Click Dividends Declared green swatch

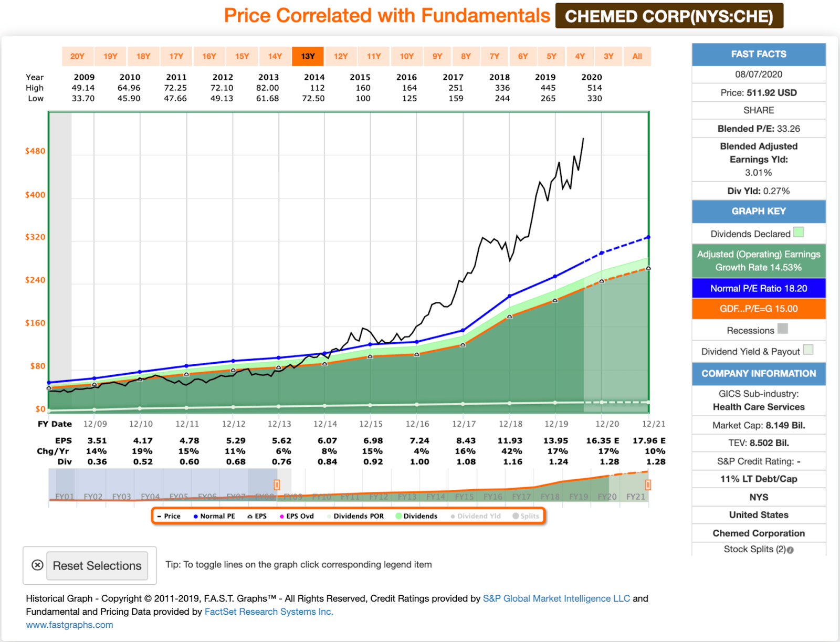[799, 232]
